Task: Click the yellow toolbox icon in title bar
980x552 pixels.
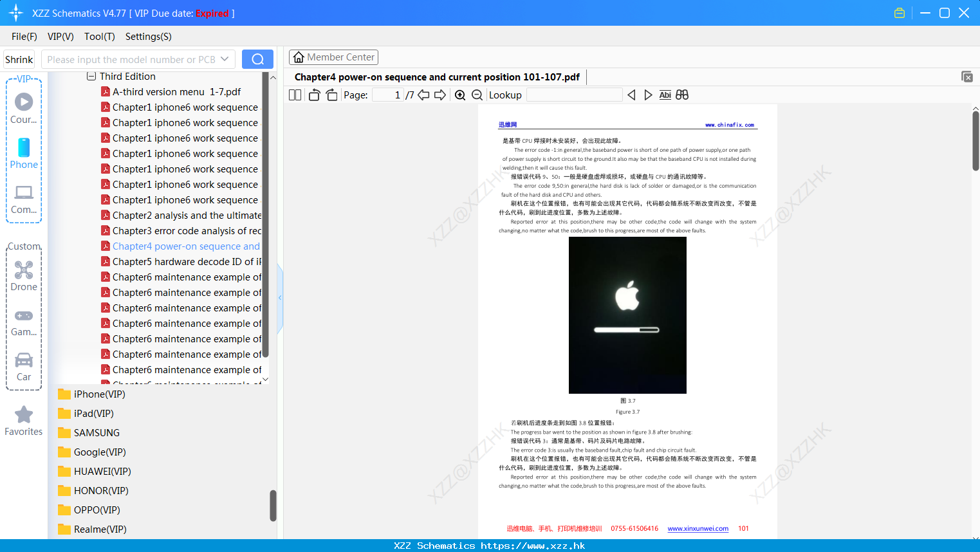Action: pyautogui.click(x=900, y=13)
